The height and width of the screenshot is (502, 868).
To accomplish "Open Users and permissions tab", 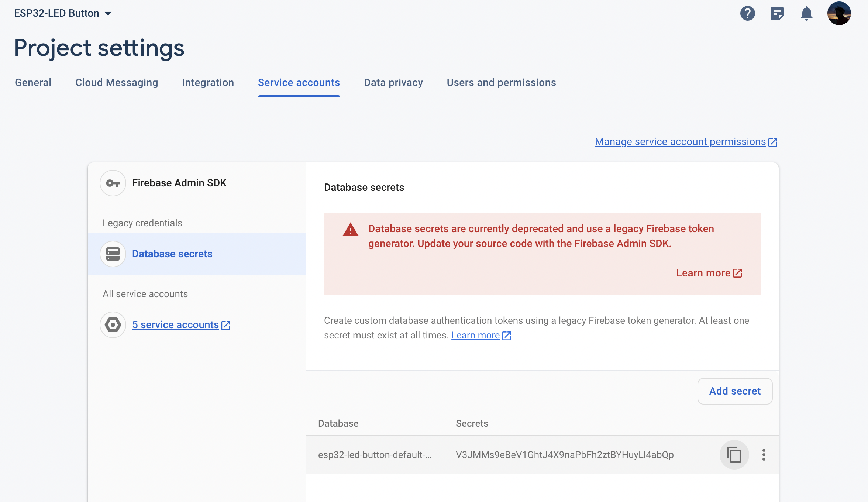I will click(x=501, y=83).
